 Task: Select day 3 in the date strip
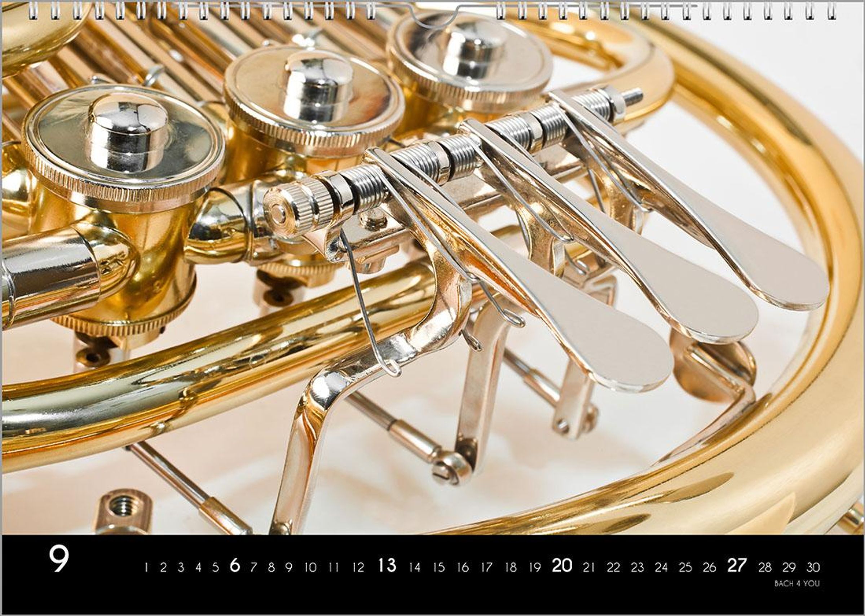coord(181,567)
